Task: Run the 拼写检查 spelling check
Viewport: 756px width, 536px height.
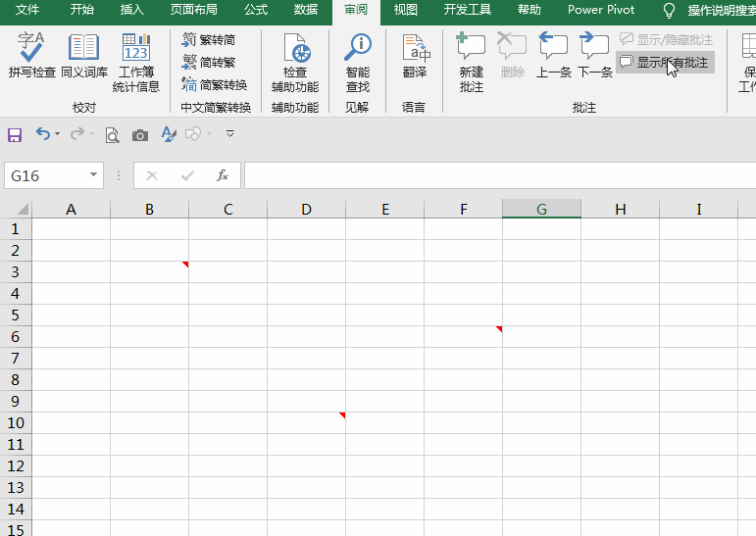Action: [x=31, y=55]
